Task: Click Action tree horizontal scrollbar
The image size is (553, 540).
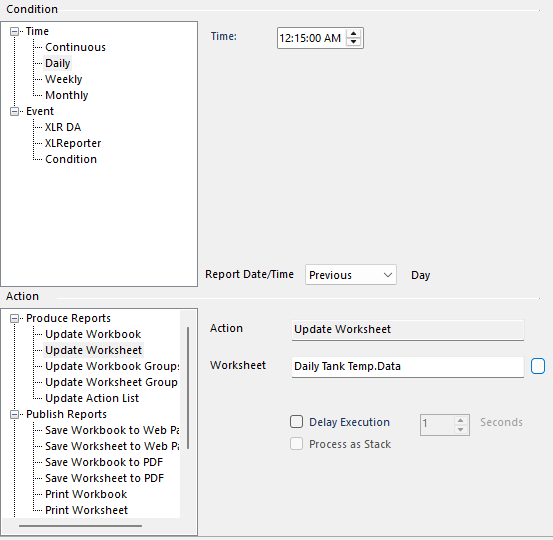Action: tap(80, 526)
